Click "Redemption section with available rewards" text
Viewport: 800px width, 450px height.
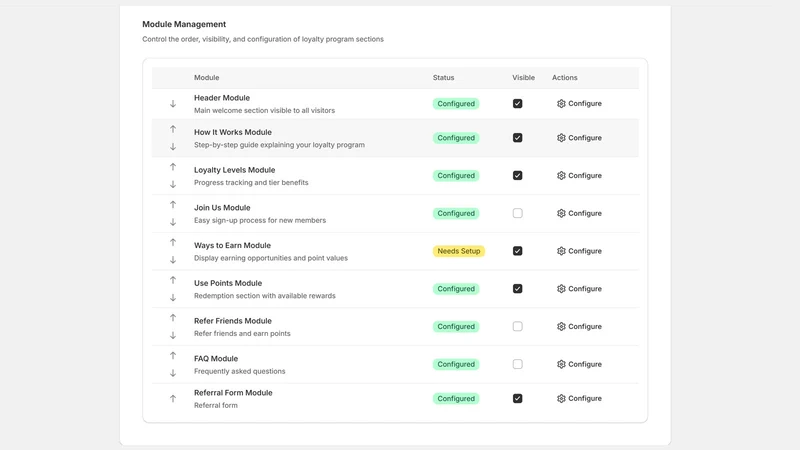tap(265, 296)
